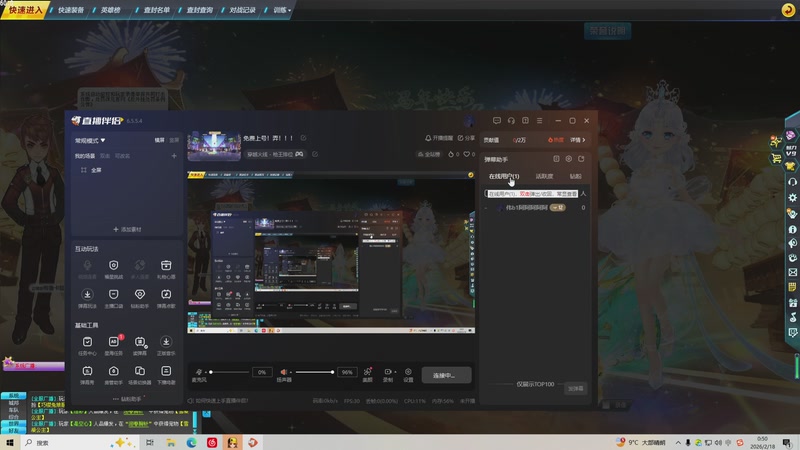Screen dimensions: 800x450
Task: Click the 快速进入 yellow button
Action: (25, 10)
